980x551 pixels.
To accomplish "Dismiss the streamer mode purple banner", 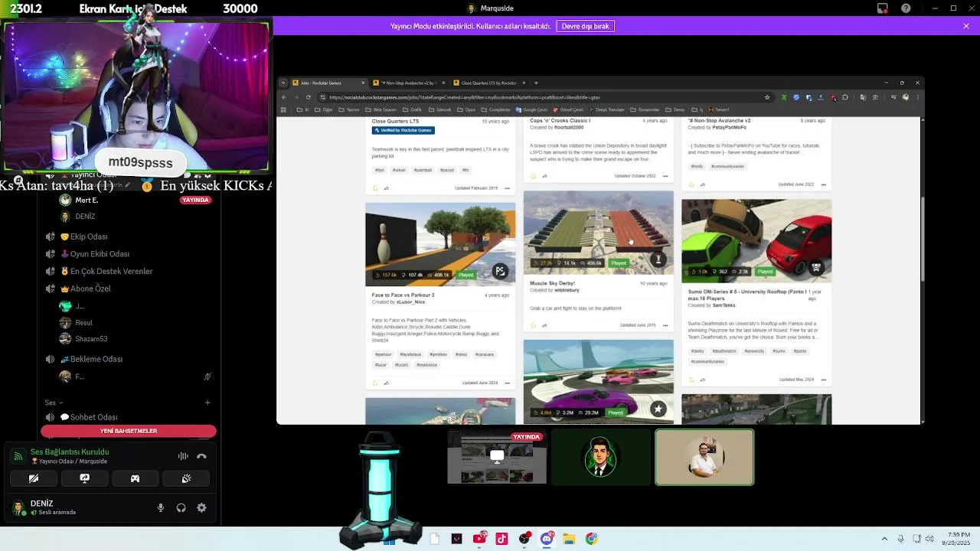I will point(966,26).
